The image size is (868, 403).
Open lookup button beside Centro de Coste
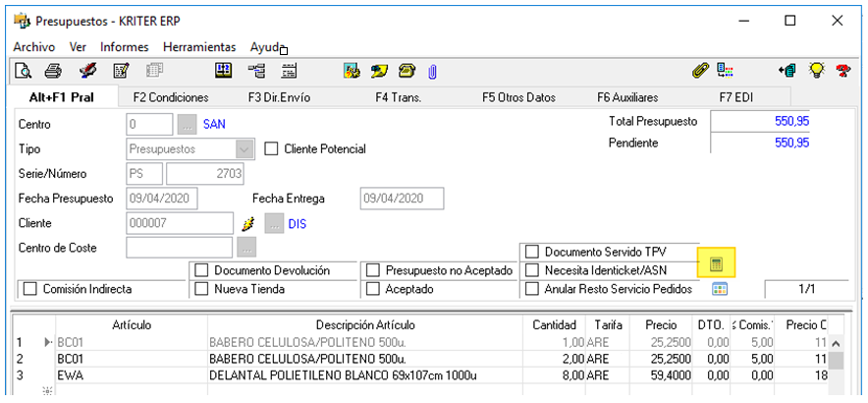point(245,247)
